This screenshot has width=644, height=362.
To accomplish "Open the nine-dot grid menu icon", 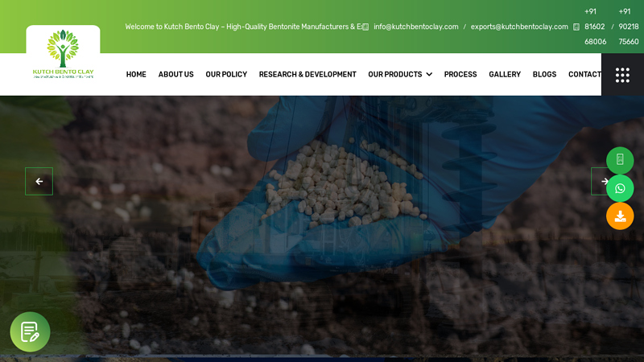I will click(622, 75).
